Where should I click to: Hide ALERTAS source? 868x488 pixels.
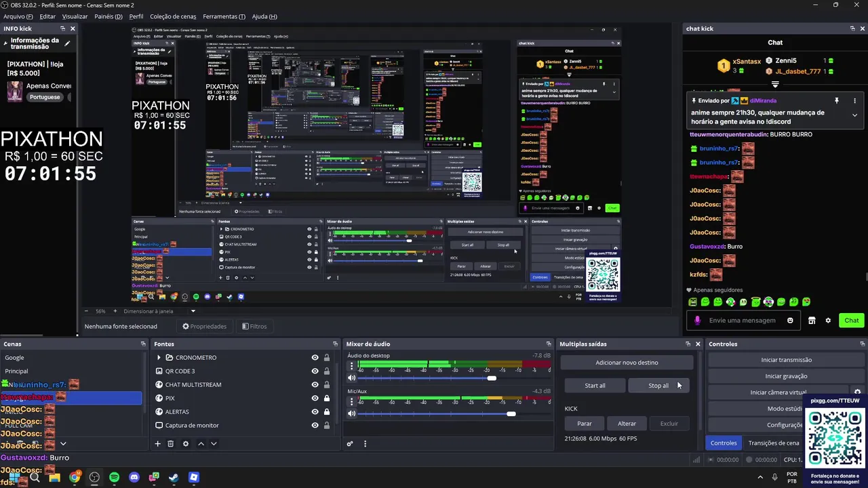(x=315, y=412)
